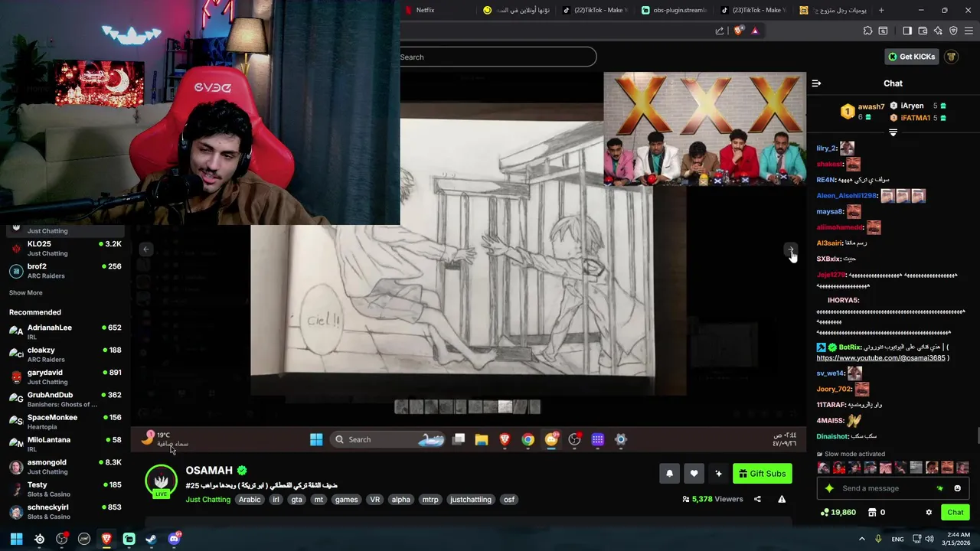Image resolution: width=980 pixels, height=551 pixels.
Task: Open GrubAndDub recommended channel
Action: click(65, 399)
